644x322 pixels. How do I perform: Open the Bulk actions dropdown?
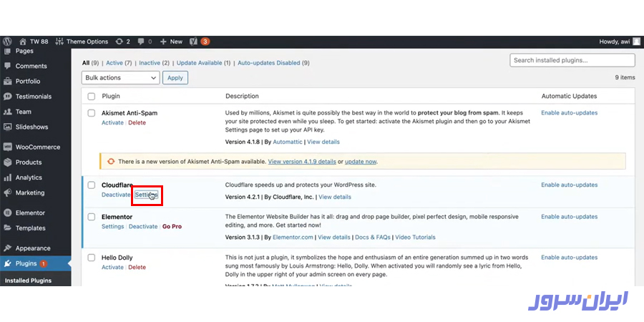120,78
